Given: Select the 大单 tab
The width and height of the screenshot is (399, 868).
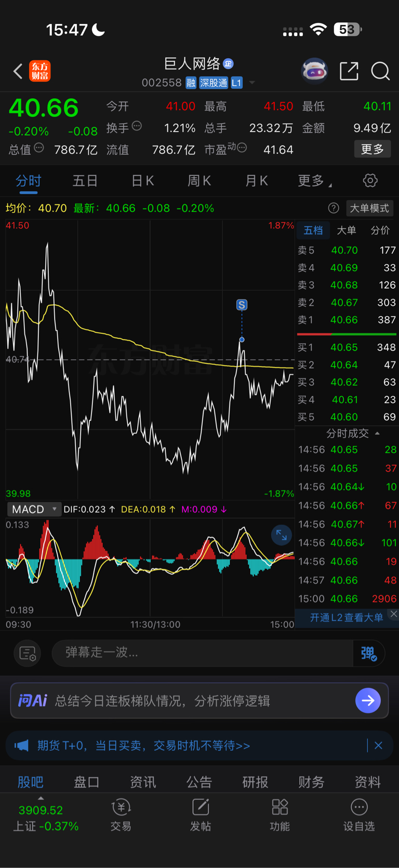Looking at the screenshot, I should pos(347,230).
